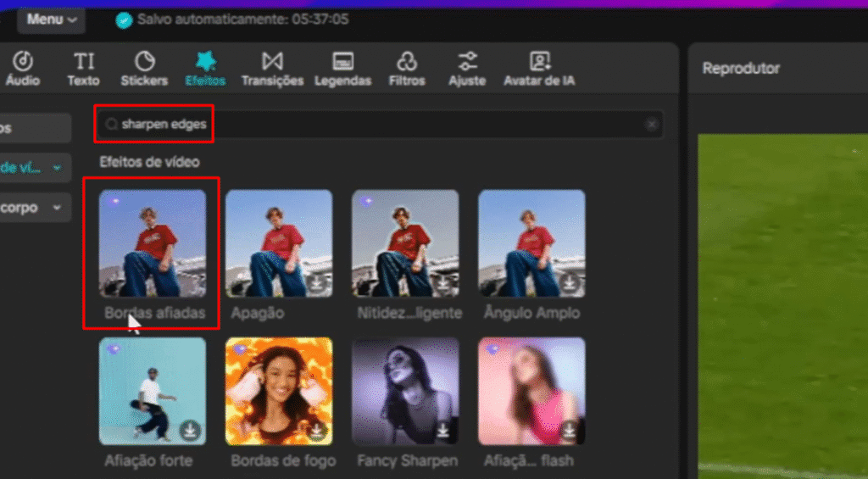Select the Texto tool icon
The width and height of the screenshot is (868, 479).
[x=84, y=62]
